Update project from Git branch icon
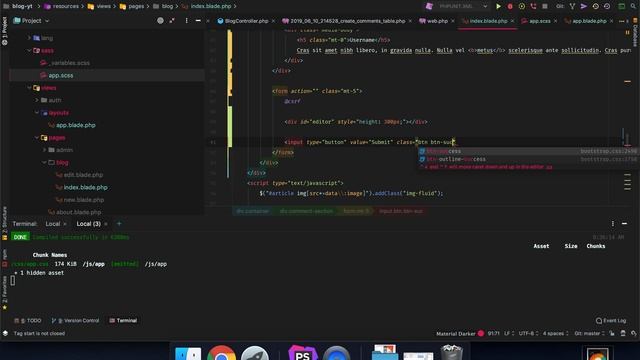The image size is (640, 360). click(x=572, y=7)
